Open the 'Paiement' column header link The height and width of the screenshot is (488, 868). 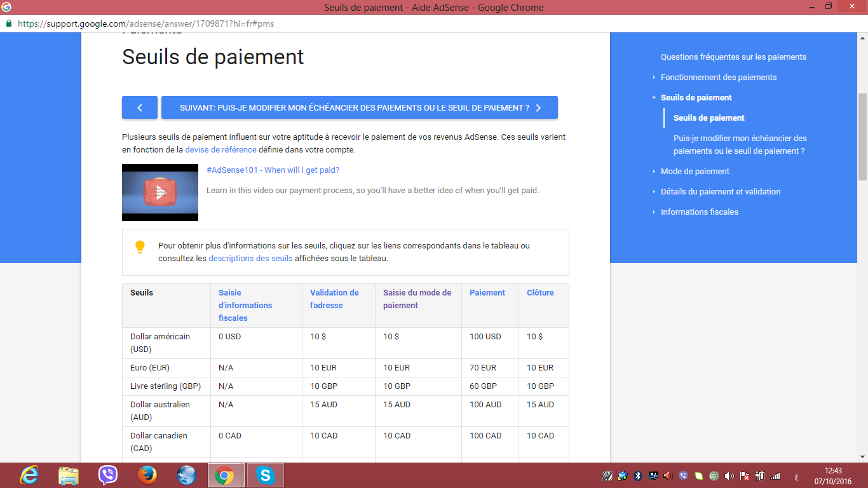tap(487, 292)
